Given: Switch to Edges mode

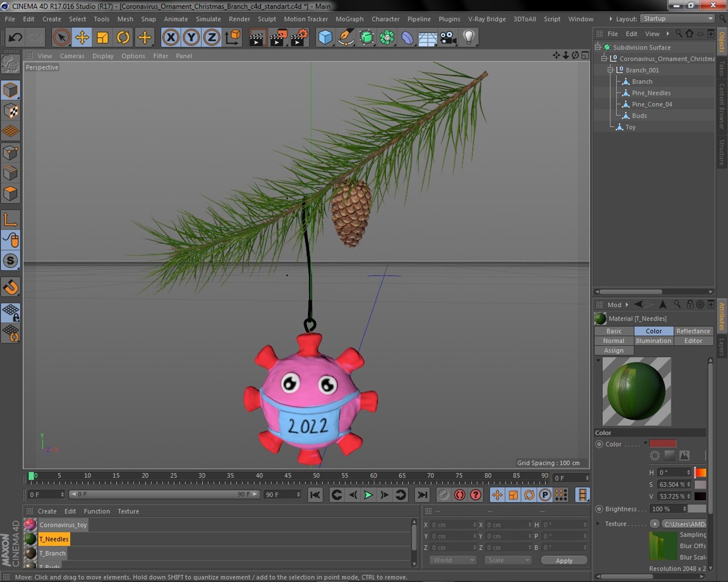Looking at the screenshot, I should (11, 173).
